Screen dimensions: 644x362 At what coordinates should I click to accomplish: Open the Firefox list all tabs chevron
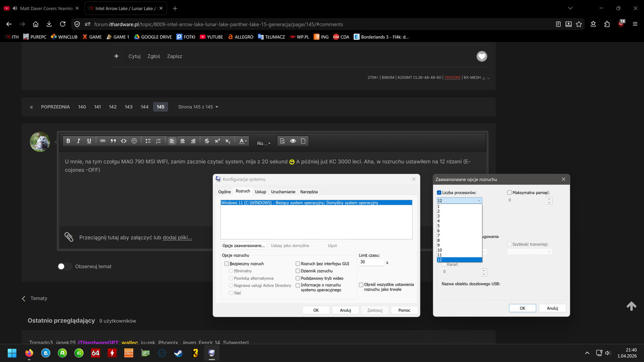click(x=570, y=9)
